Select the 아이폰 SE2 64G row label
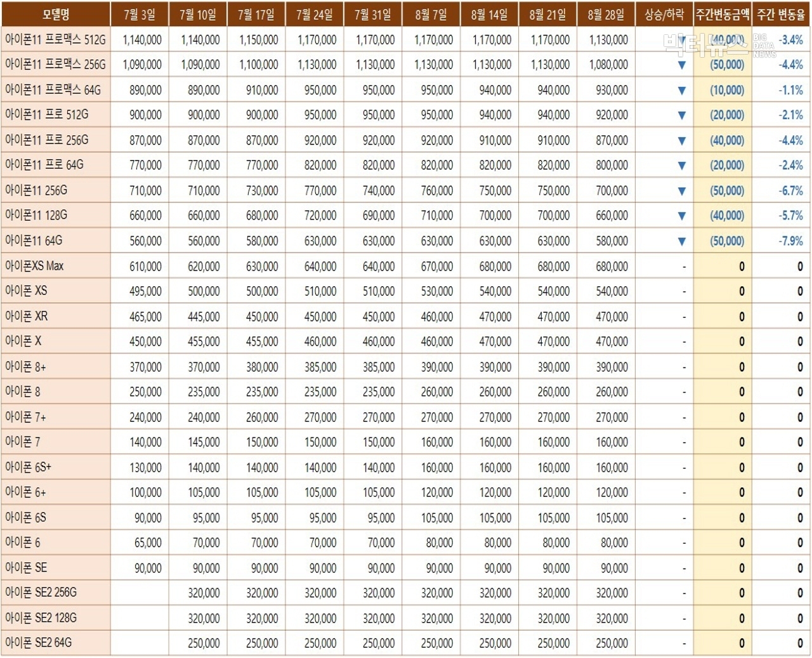 [39, 642]
